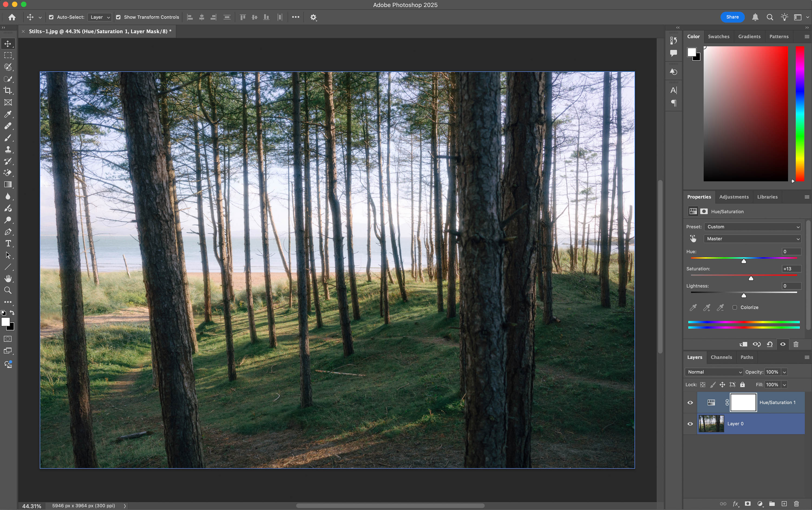Select the Rectangular Marquee tool

click(x=8, y=55)
